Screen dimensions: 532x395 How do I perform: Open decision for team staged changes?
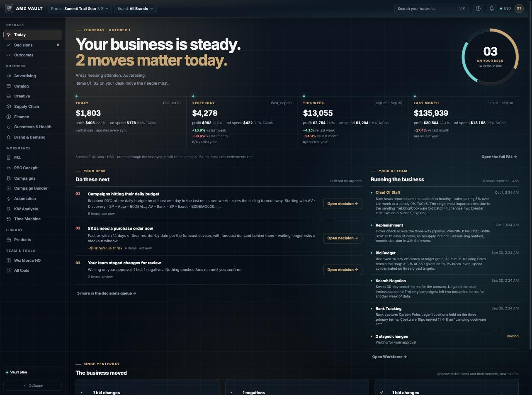pos(343,270)
